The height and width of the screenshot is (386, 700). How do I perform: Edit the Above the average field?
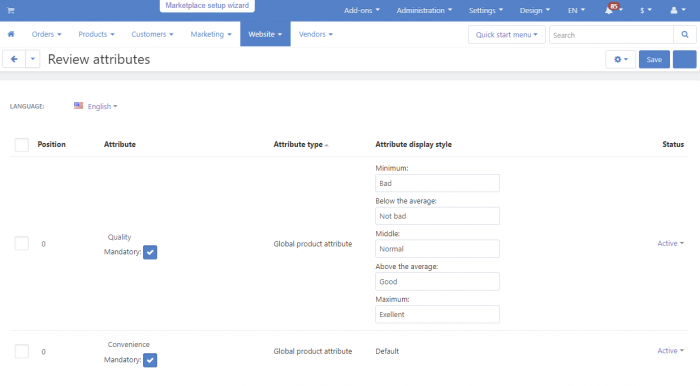(437, 282)
